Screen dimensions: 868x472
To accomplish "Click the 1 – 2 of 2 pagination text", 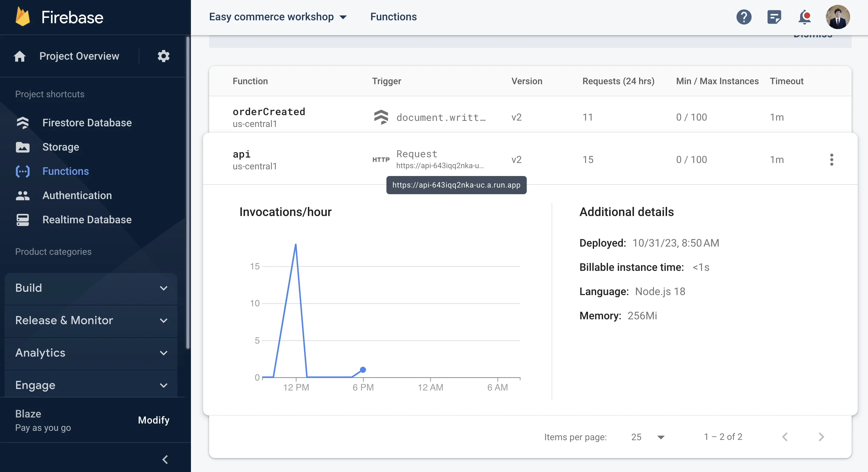I will click(x=723, y=437).
